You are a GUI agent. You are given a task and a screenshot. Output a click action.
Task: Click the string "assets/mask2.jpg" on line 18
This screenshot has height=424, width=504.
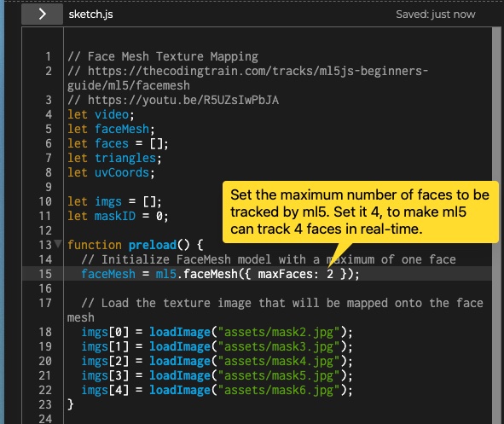279,332
